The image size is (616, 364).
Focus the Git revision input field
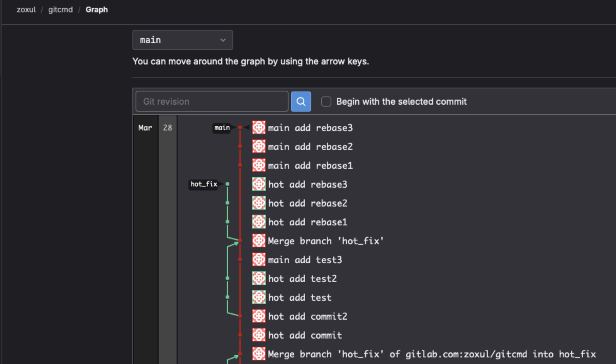212,102
